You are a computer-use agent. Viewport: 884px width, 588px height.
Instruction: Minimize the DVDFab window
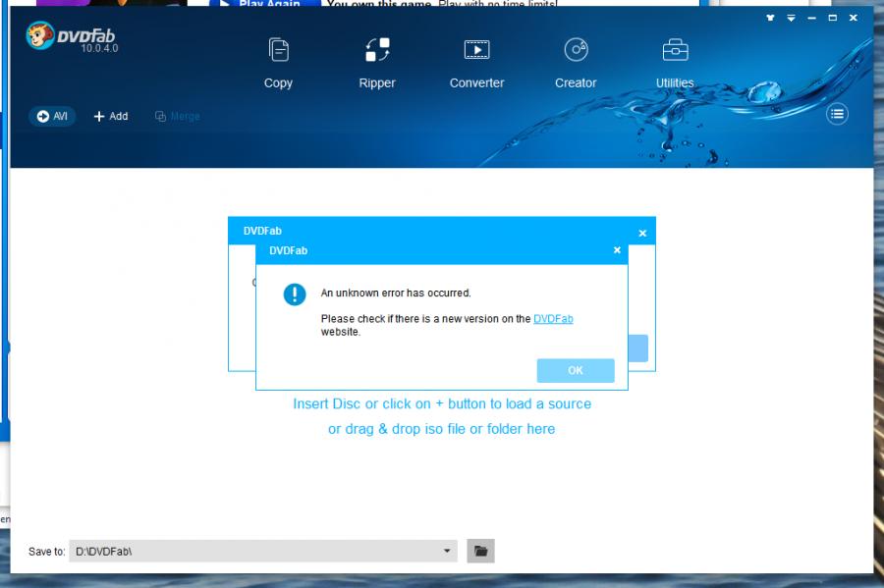[x=812, y=18]
